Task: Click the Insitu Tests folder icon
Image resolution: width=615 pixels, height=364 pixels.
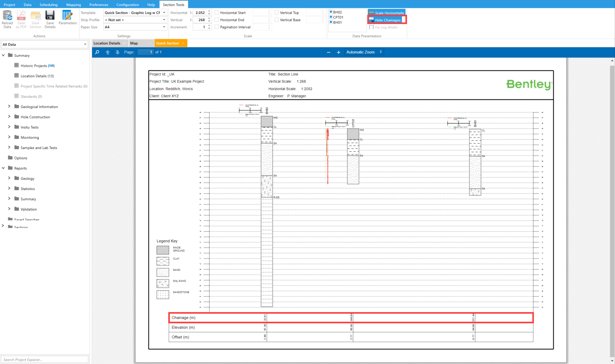Action: pyautogui.click(x=17, y=127)
